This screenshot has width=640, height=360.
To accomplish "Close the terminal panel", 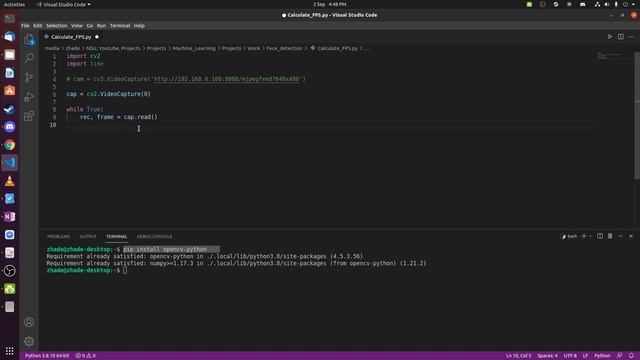I will [x=631, y=236].
